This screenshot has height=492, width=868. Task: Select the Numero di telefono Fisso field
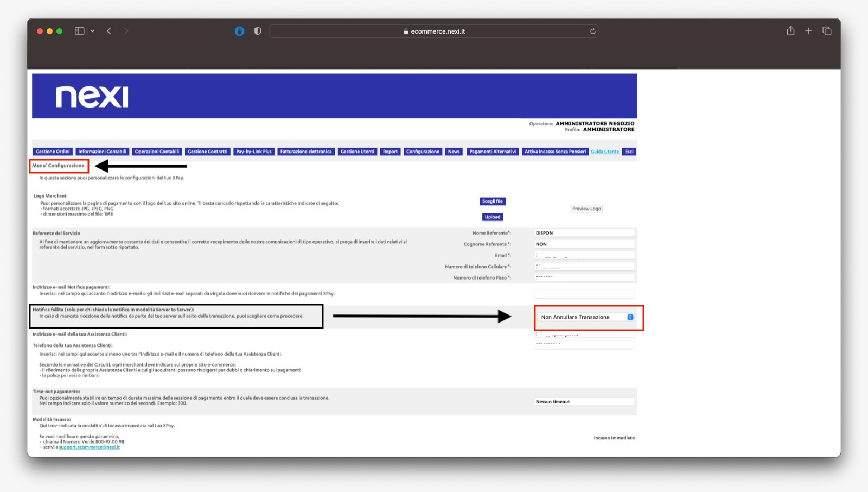584,277
